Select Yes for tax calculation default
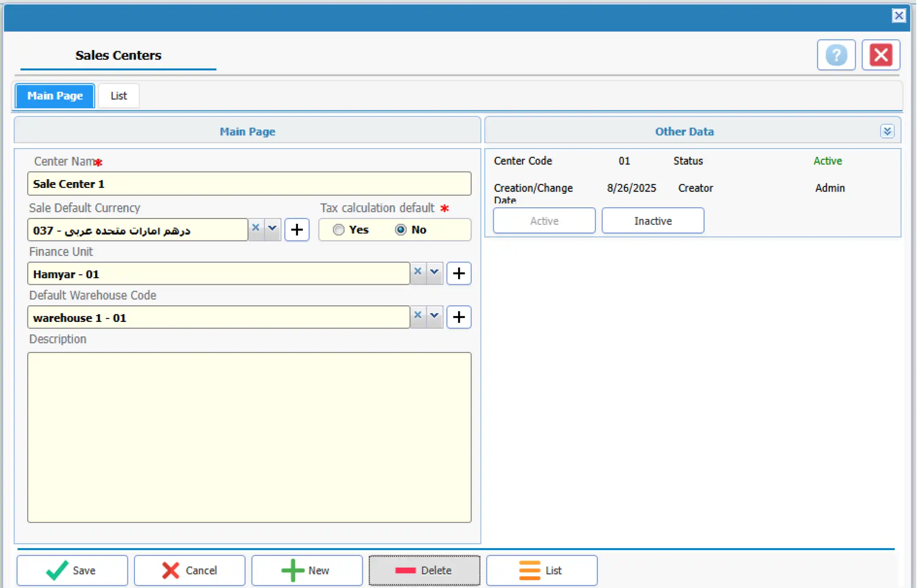Screen dimensions: 917x588 pos(338,230)
